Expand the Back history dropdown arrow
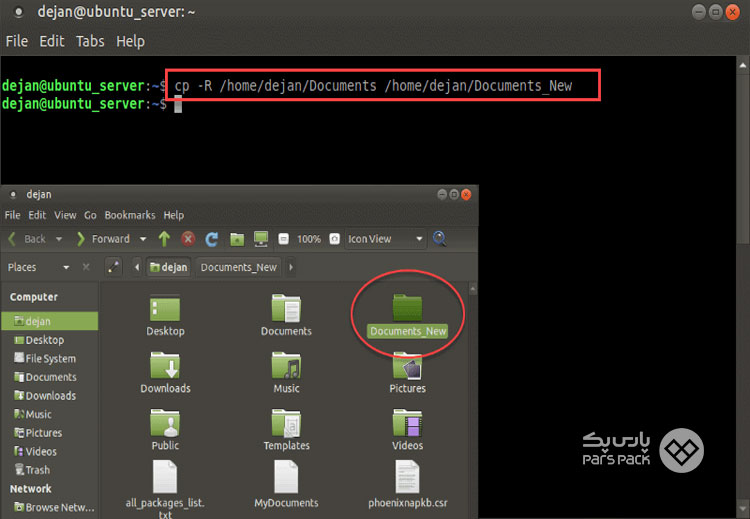This screenshot has width=750, height=519. click(x=59, y=239)
